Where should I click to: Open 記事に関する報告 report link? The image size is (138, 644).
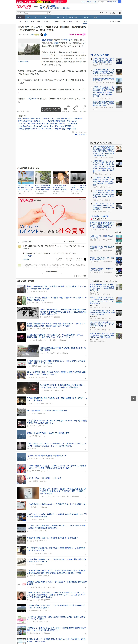(x=24, y=111)
